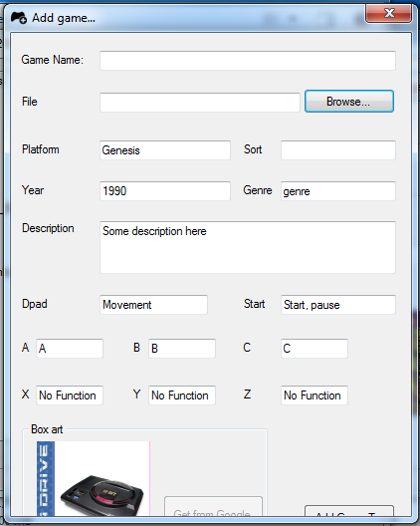
Task: Click the Description label text
Action: click(48, 228)
